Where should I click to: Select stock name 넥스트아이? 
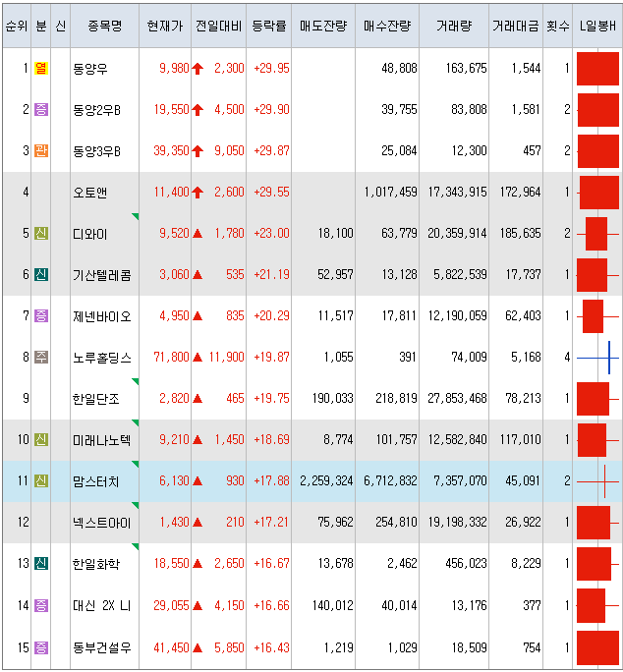102,523
